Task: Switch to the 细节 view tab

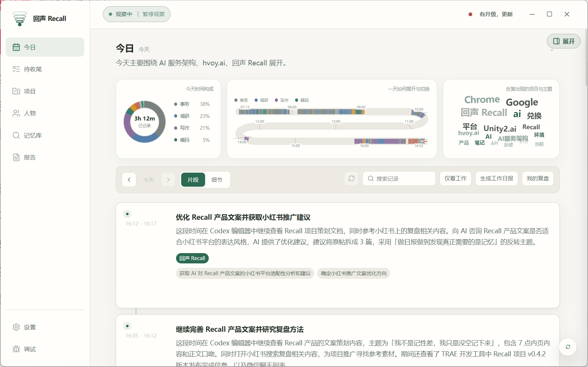Action: pos(217,180)
